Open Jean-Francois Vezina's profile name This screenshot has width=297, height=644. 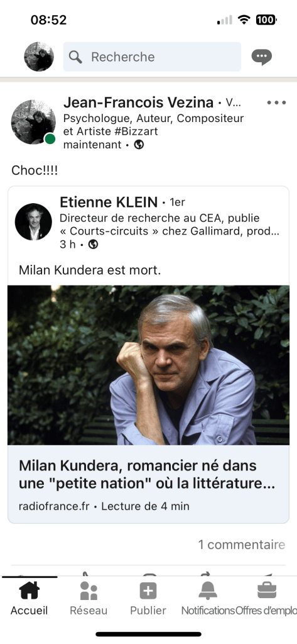click(x=138, y=103)
